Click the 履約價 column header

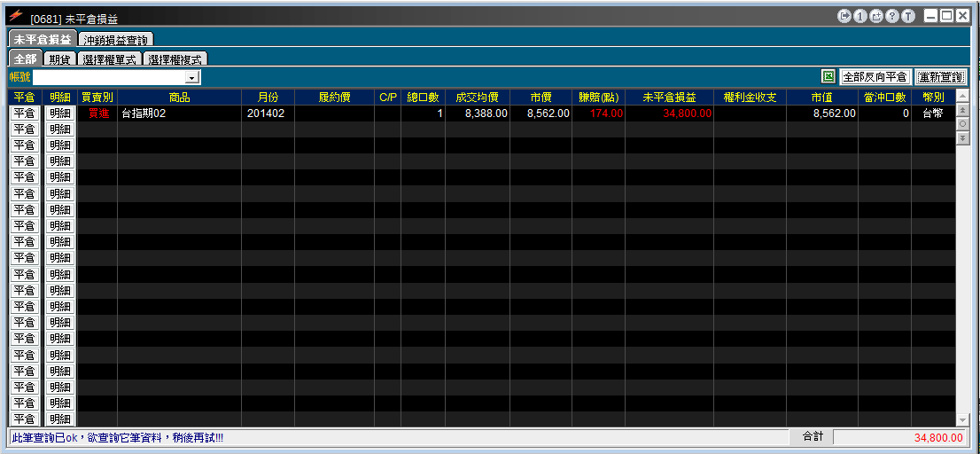334,98
